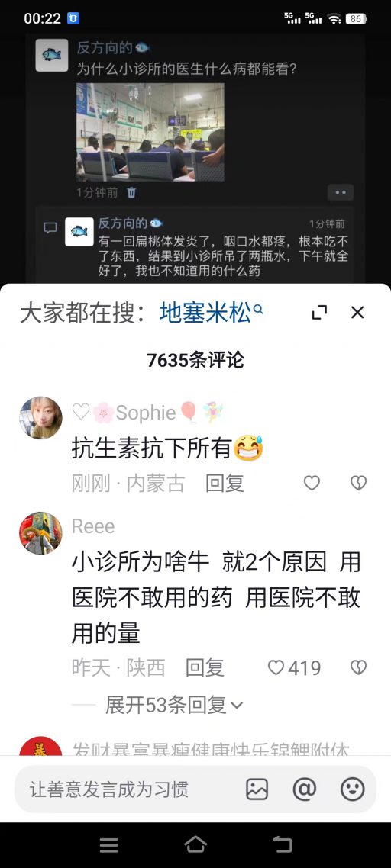The image size is (391, 868).
Task: Delete the post using trash icon
Action: [131, 193]
